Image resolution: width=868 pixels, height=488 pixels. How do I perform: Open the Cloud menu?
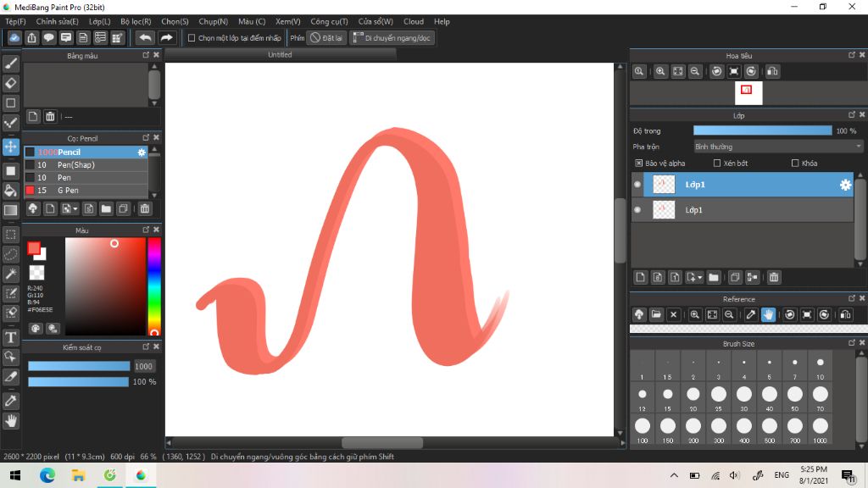[414, 21]
